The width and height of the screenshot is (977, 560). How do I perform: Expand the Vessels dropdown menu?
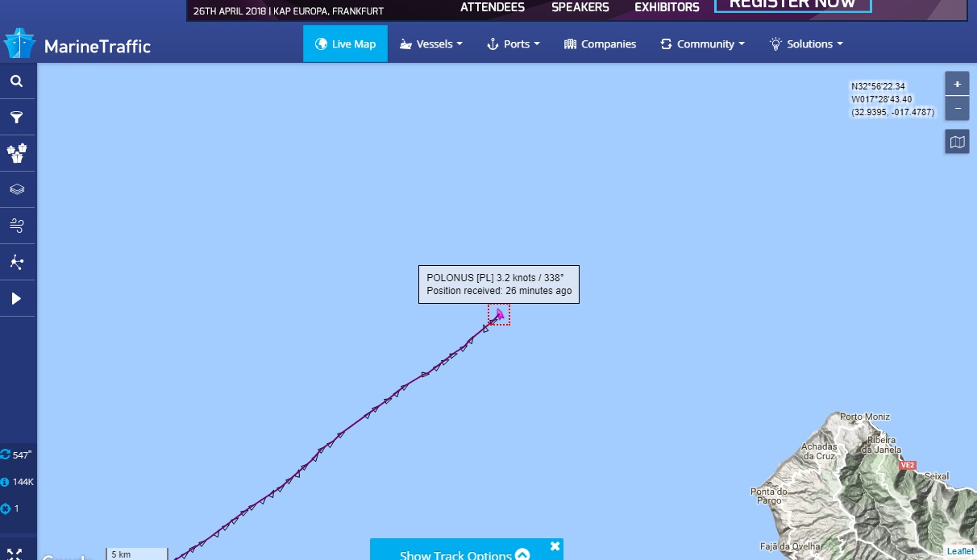click(431, 44)
